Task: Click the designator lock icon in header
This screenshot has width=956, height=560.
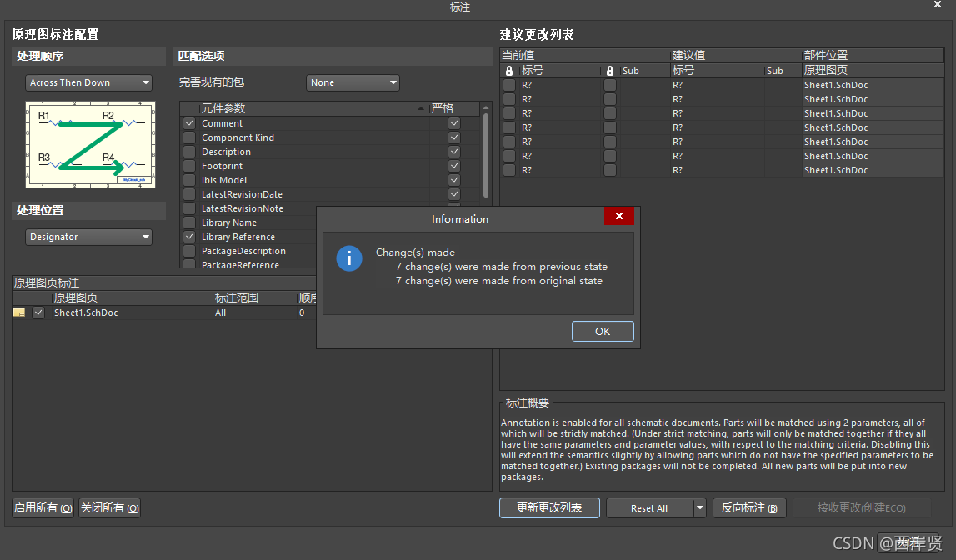Action: pyautogui.click(x=509, y=71)
